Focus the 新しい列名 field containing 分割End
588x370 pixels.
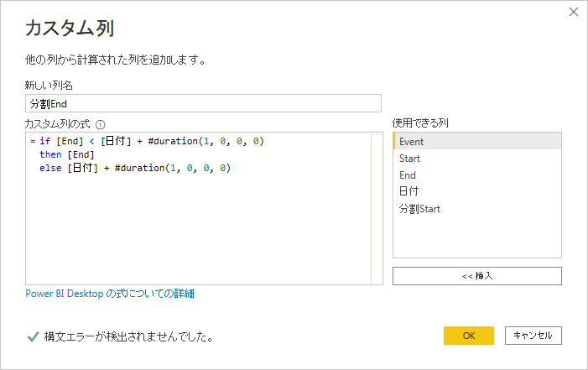(x=203, y=103)
